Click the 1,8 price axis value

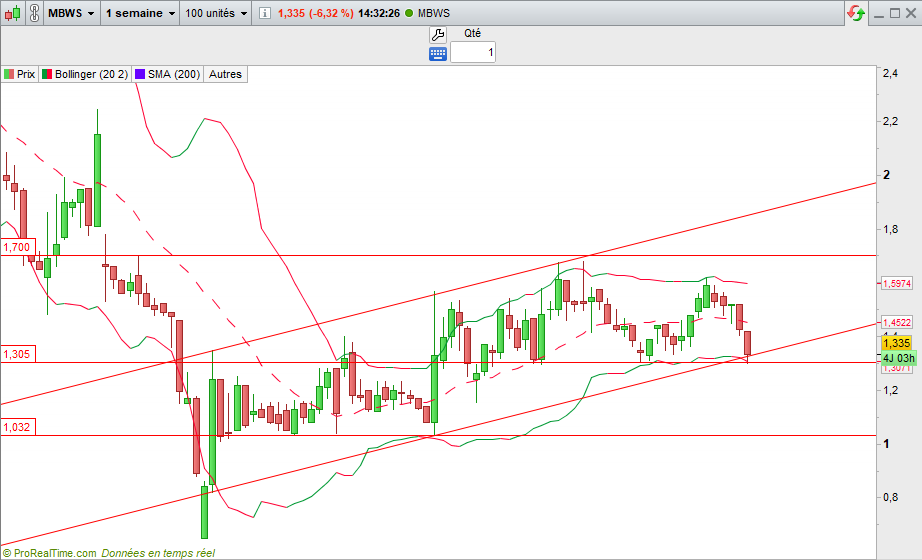click(x=890, y=229)
